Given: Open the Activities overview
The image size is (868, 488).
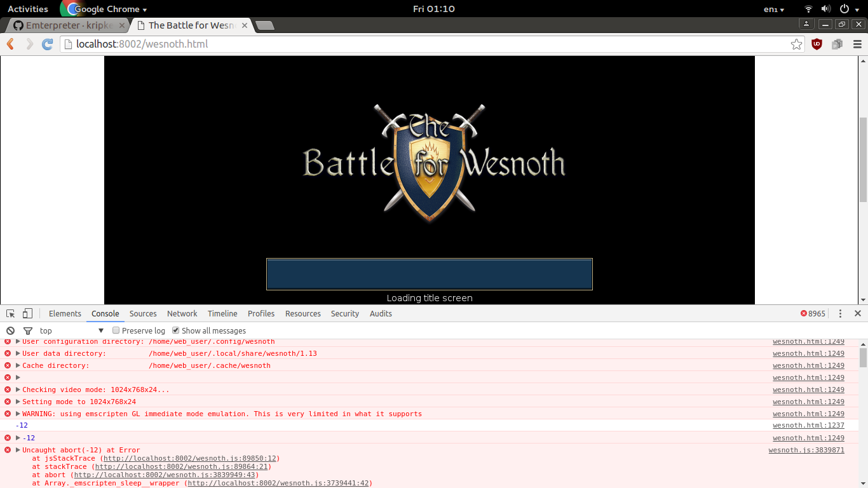Looking at the screenshot, I should [x=28, y=9].
